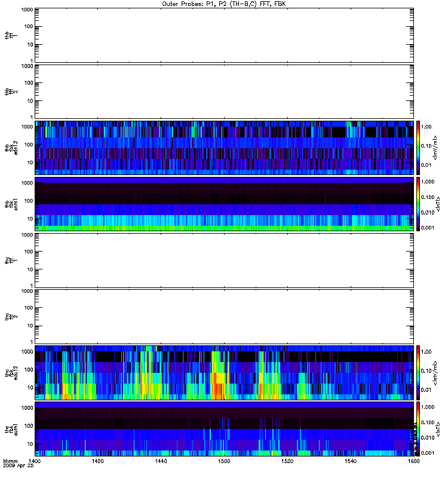Click the empty thc fff 1 panel

(x=224, y=261)
